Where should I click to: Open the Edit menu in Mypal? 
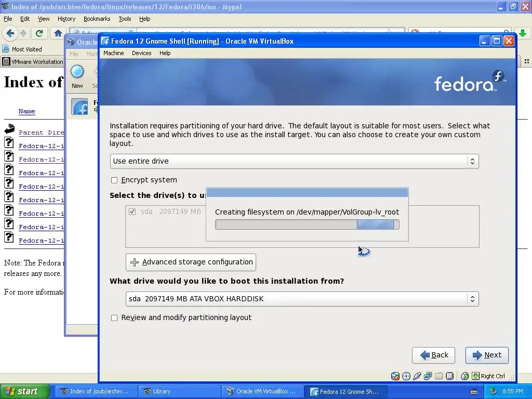(25, 19)
